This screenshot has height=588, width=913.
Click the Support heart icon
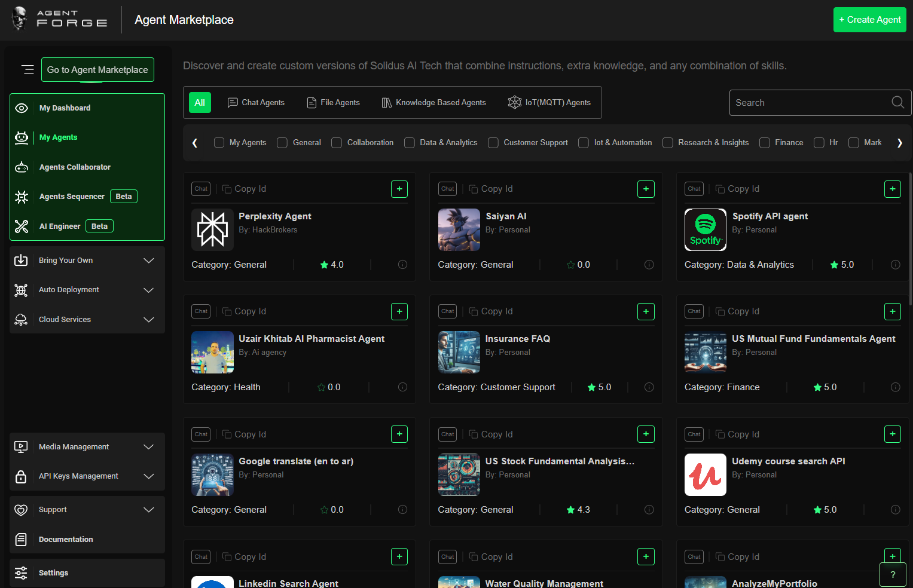tap(21, 510)
